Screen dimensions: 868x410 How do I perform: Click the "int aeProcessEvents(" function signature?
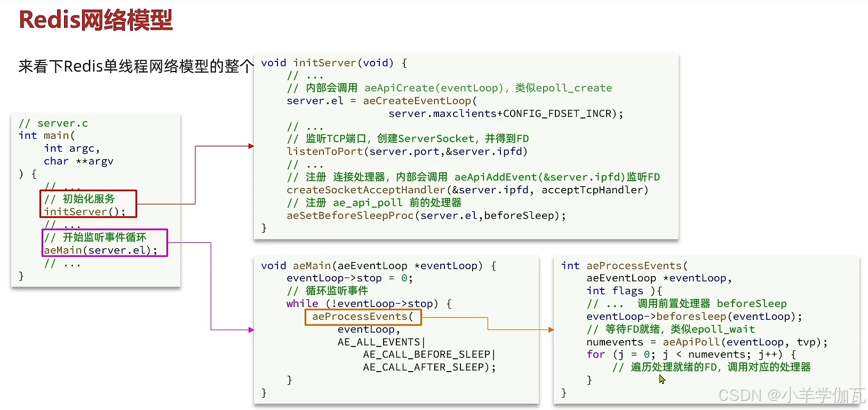click(624, 266)
